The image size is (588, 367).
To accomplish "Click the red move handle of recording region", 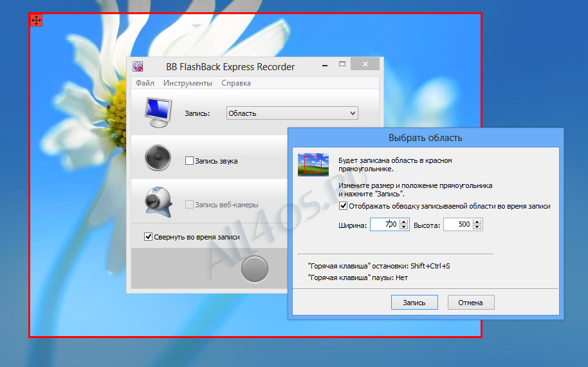I will pos(36,20).
